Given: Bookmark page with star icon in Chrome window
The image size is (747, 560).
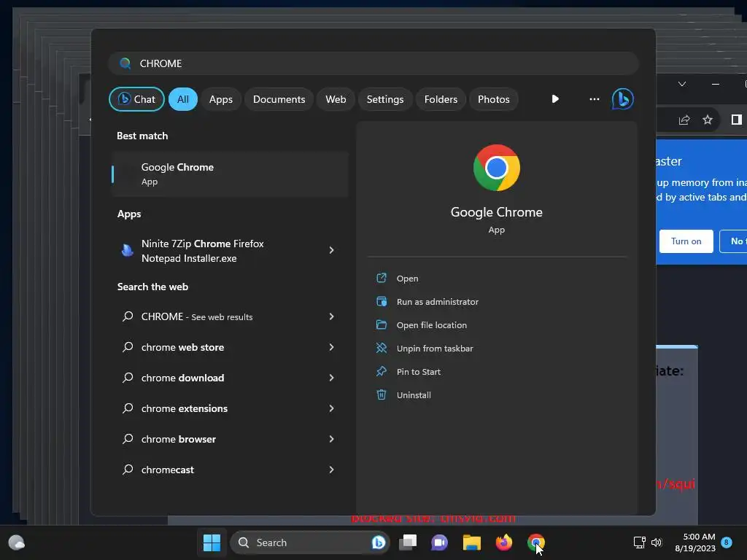Looking at the screenshot, I should click(x=708, y=120).
